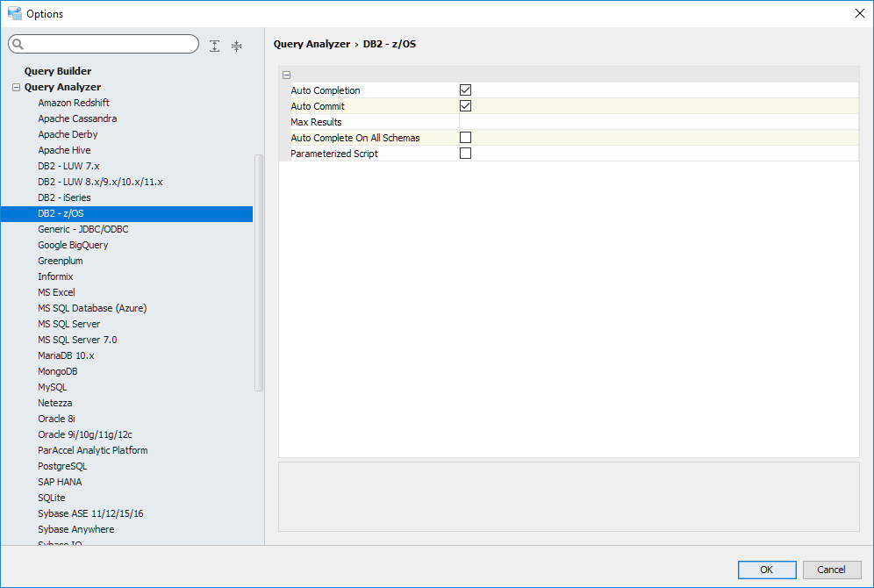
Task: Choose Google BigQuery from the list
Action: (x=73, y=245)
